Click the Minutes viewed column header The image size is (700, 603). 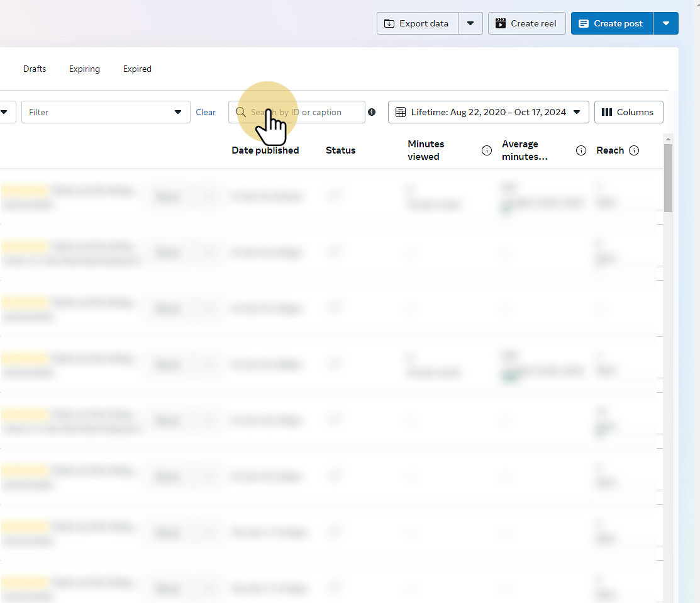click(x=426, y=150)
